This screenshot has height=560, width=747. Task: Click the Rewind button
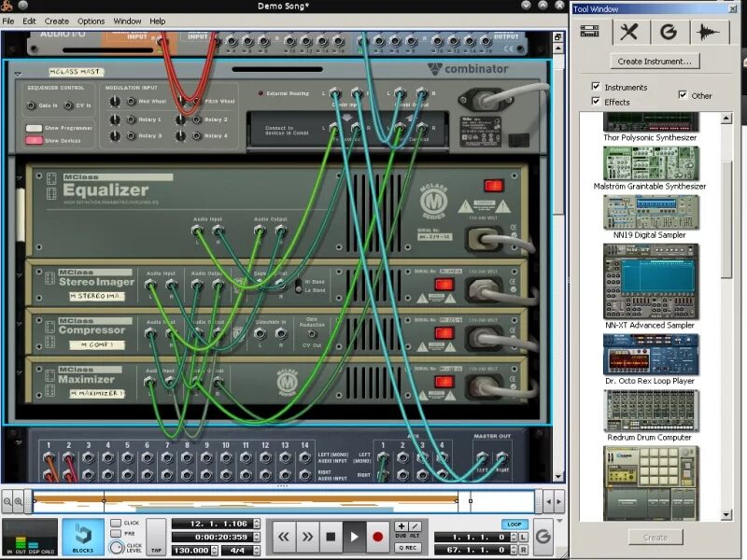point(284,537)
